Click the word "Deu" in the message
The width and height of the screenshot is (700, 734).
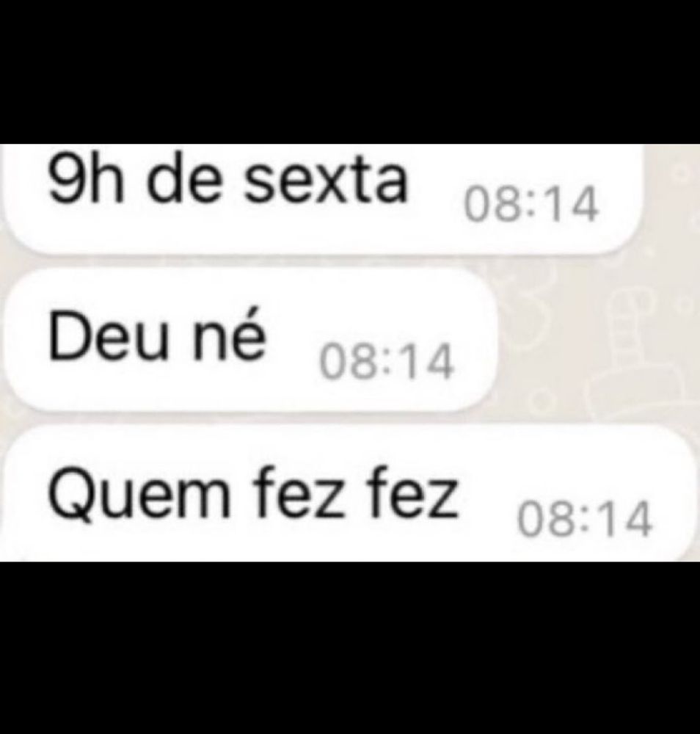point(109,335)
